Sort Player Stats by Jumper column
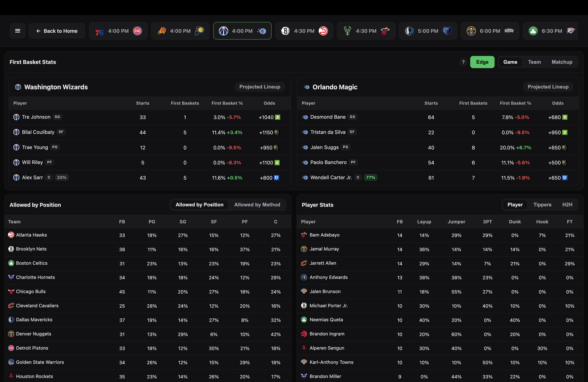 [x=456, y=222]
